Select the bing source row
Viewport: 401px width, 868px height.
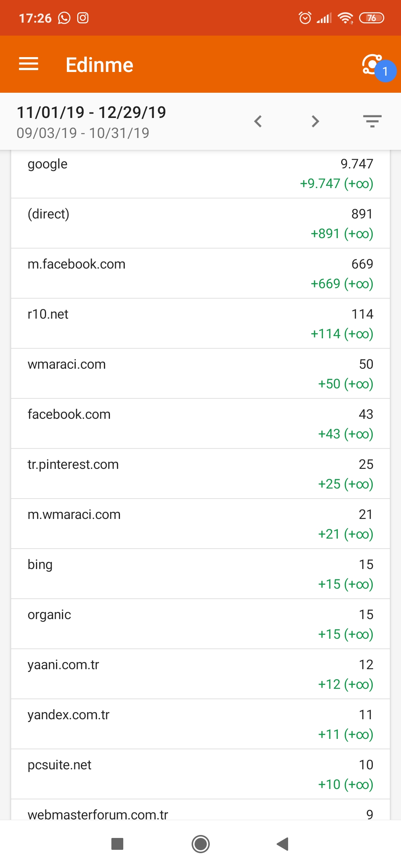(x=200, y=574)
